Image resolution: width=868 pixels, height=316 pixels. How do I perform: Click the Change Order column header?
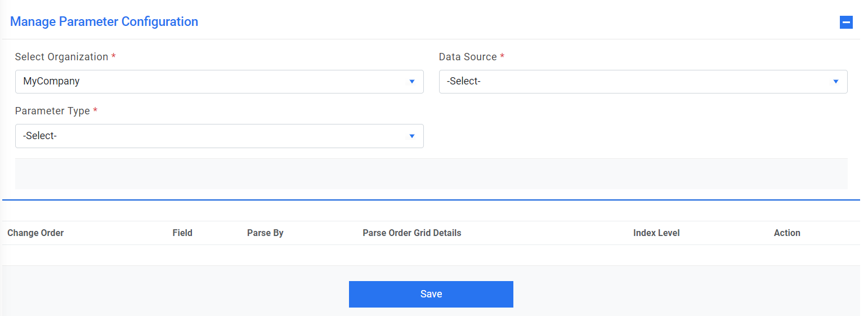[35, 233]
